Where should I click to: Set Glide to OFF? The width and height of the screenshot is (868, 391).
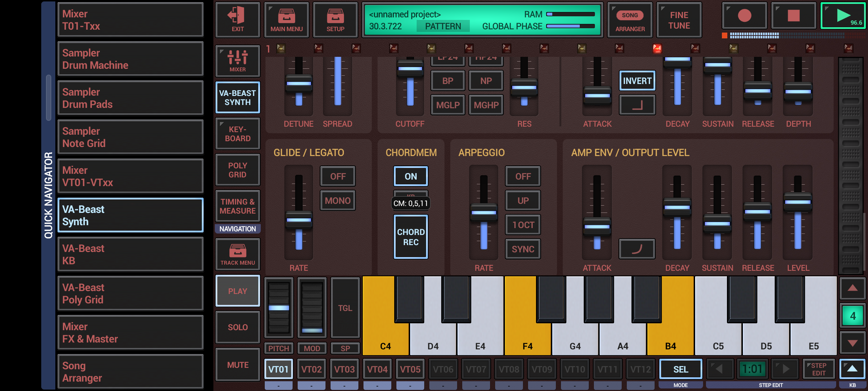[338, 176]
